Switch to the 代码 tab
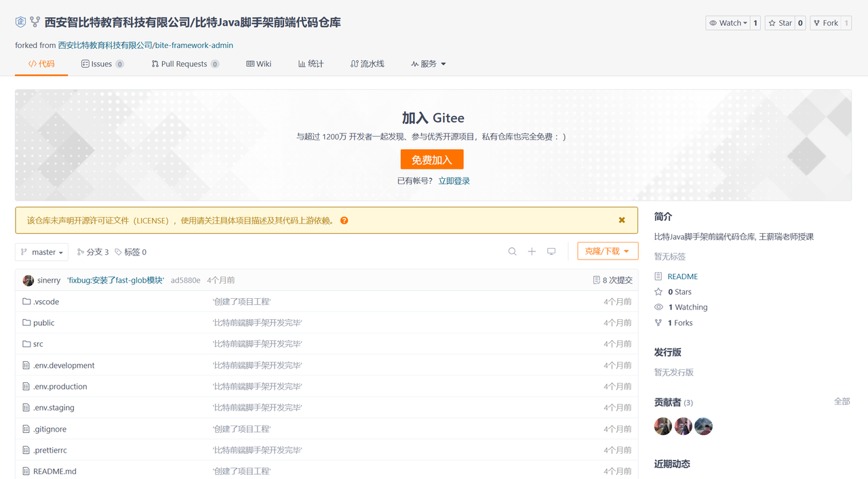 point(41,64)
